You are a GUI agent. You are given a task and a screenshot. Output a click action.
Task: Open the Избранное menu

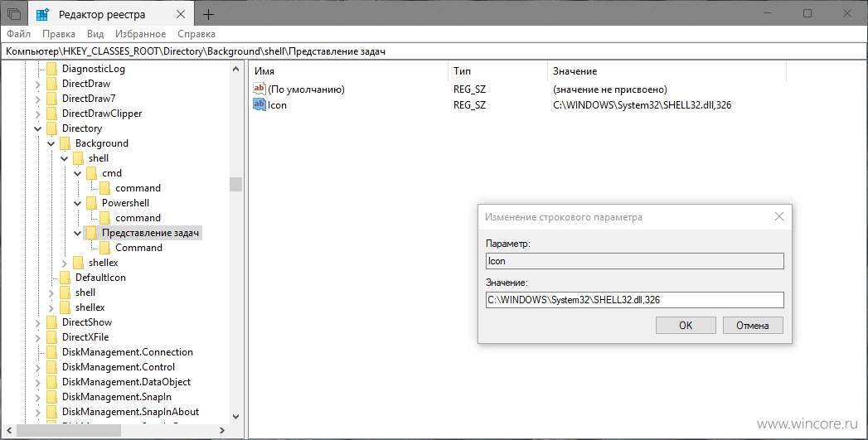pyautogui.click(x=141, y=34)
